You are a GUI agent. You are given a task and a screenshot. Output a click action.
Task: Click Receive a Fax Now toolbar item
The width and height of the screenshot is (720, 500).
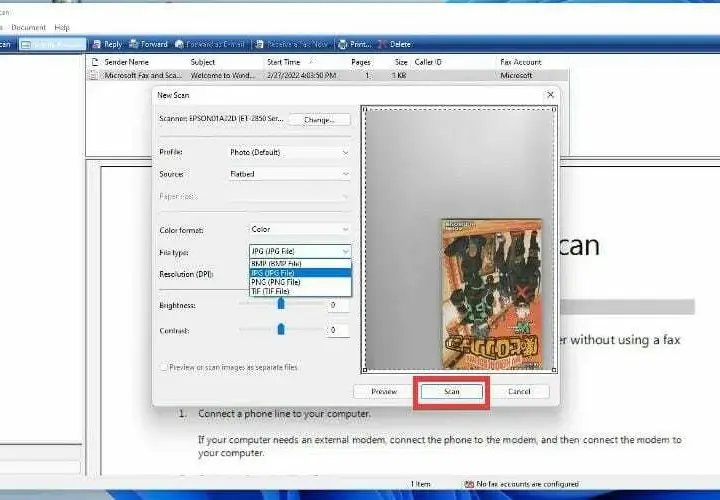pyautogui.click(x=292, y=44)
